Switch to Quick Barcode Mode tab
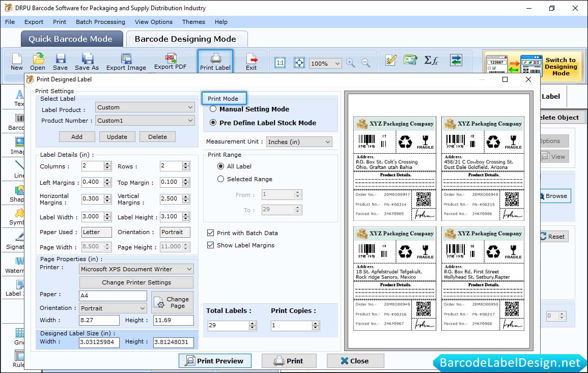Image resolution: width=588 pixels, height=373 pixels. [x=71, y=39]
